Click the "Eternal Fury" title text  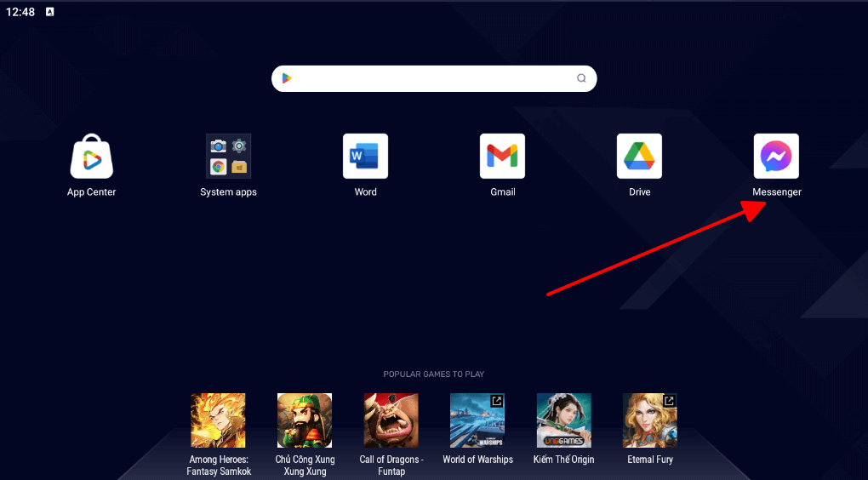pos(650,460)
